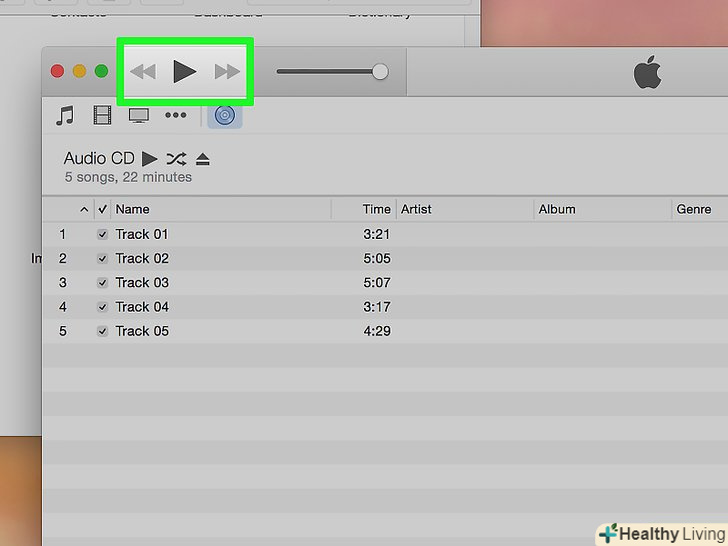Select the Track 03 name
Image resolution: width=728 pixels, height=546 pixels.
click(142, 282)
